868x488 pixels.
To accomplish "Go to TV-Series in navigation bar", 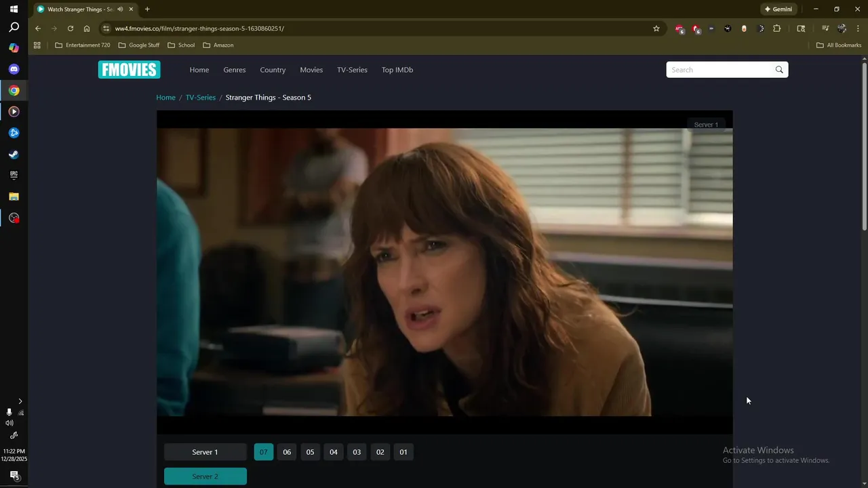I will coord(352,70).
